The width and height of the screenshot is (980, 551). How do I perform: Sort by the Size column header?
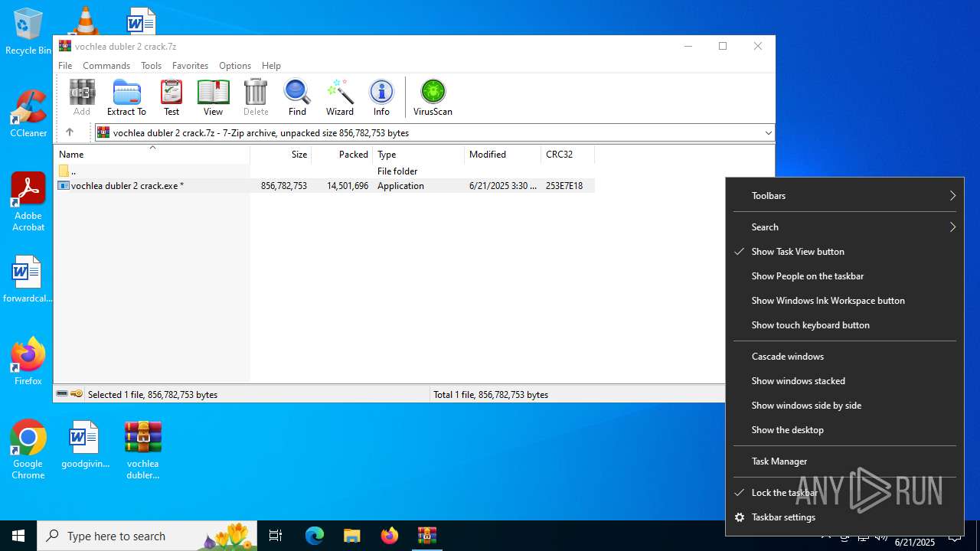(x=281, y=154)
